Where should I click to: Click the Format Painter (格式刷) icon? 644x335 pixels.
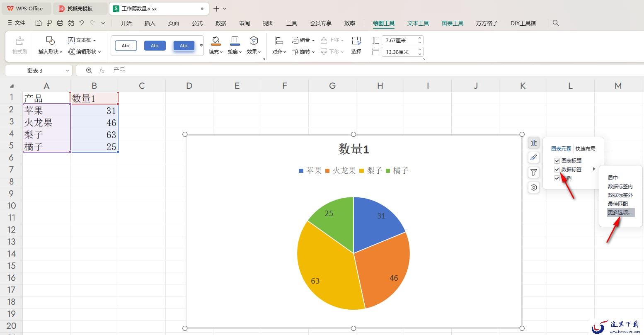point(19,41)
